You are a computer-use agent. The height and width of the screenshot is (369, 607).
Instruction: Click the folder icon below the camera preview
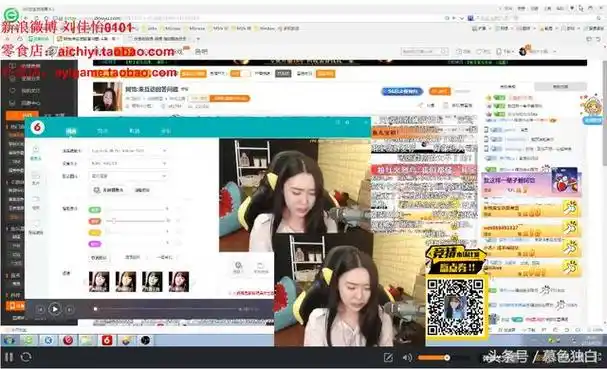(261, 266)
